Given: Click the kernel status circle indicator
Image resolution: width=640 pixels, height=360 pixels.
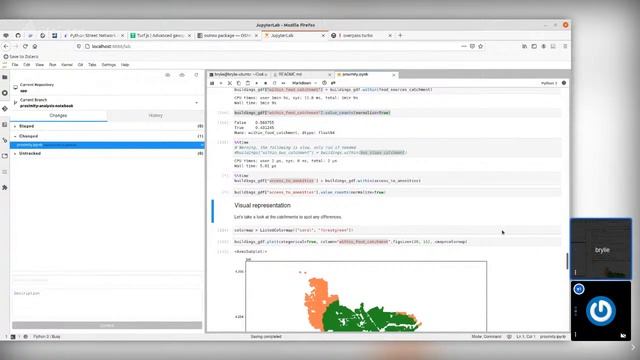Looking at the screenshot, I should pyautogui.click(x=564, y=83).
